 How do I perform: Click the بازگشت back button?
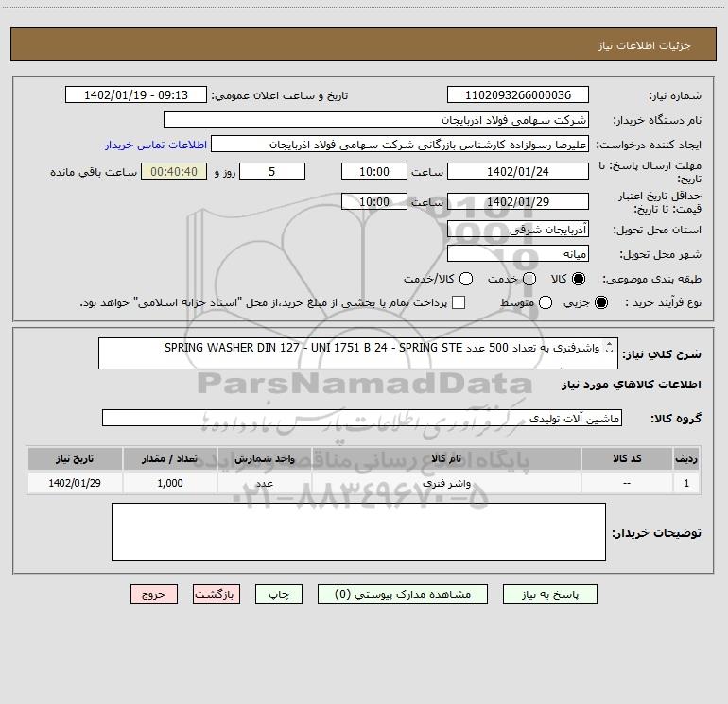pos(217,594)
